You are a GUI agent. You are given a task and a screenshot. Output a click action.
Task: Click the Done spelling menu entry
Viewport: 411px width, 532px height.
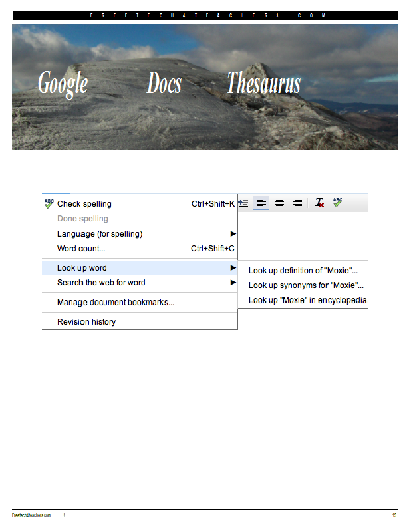[140, 219]
